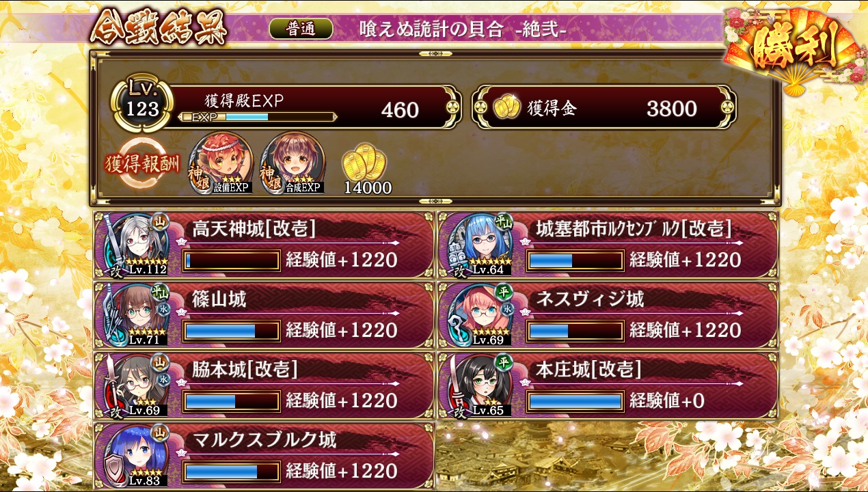
Task: Click the 本庄城[改壱] 経験値+0 row
Action: coord(608,385)
